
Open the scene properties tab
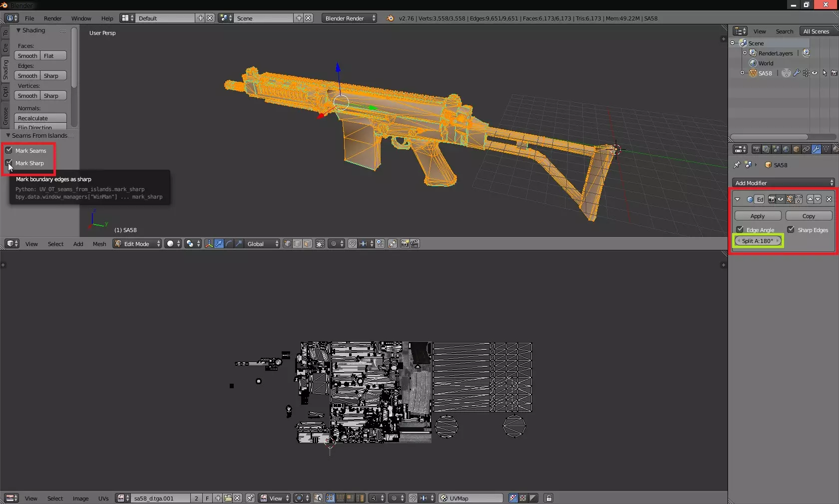click(776, 149)
